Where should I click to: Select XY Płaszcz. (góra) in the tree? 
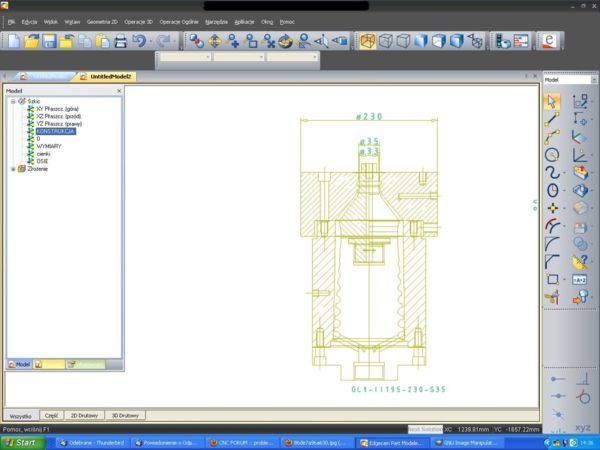[x=57, y=109]
